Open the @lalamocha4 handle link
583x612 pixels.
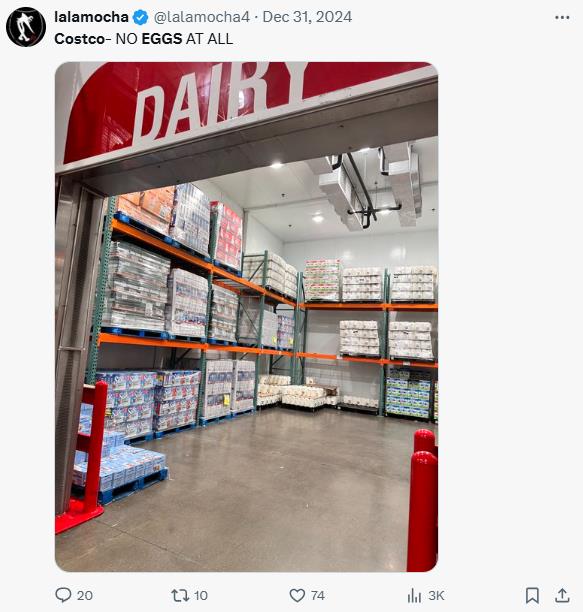click(x=201, y=17)
